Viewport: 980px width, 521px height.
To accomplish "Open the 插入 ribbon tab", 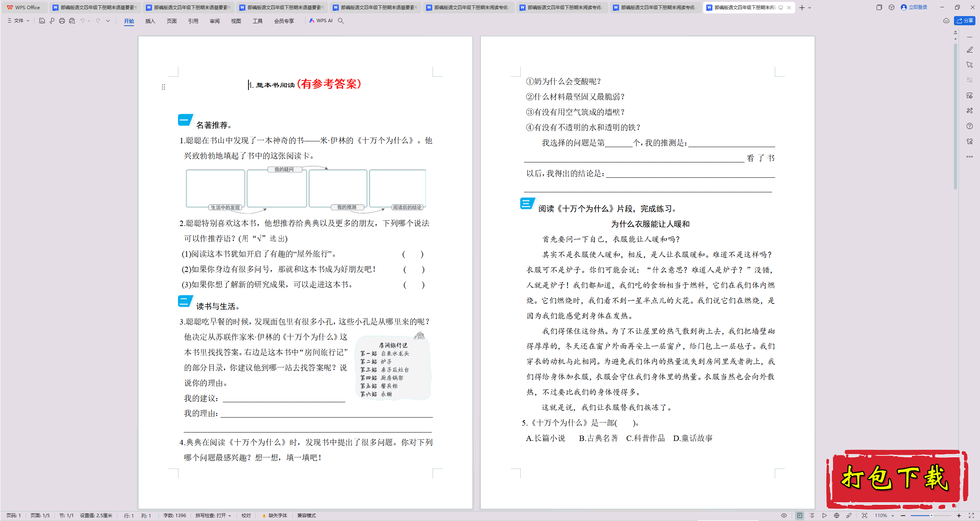I will pos(150,21).
